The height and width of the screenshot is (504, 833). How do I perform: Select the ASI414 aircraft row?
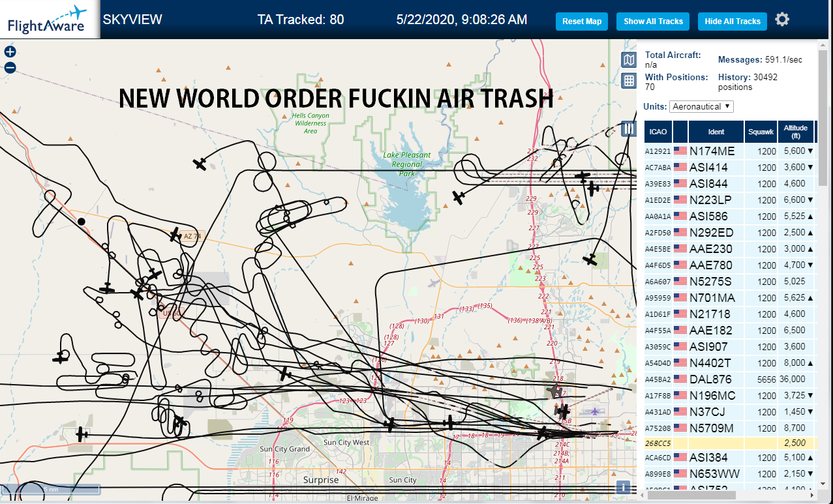tap(731, 168)
